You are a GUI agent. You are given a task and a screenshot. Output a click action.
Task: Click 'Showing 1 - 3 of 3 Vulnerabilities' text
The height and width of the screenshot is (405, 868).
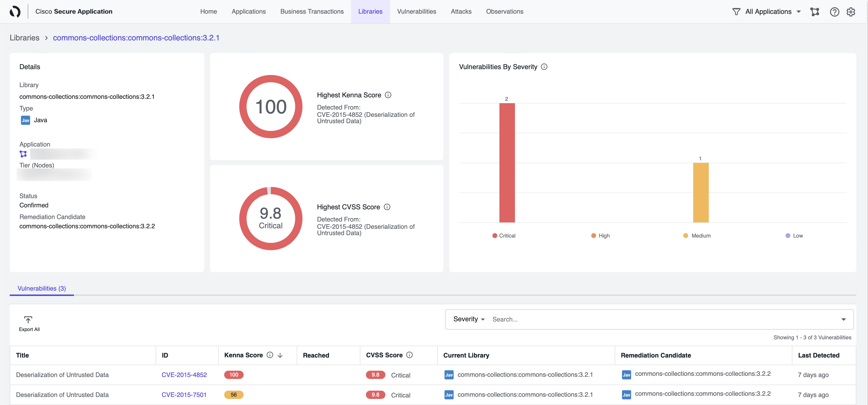(x=812, y=337)
